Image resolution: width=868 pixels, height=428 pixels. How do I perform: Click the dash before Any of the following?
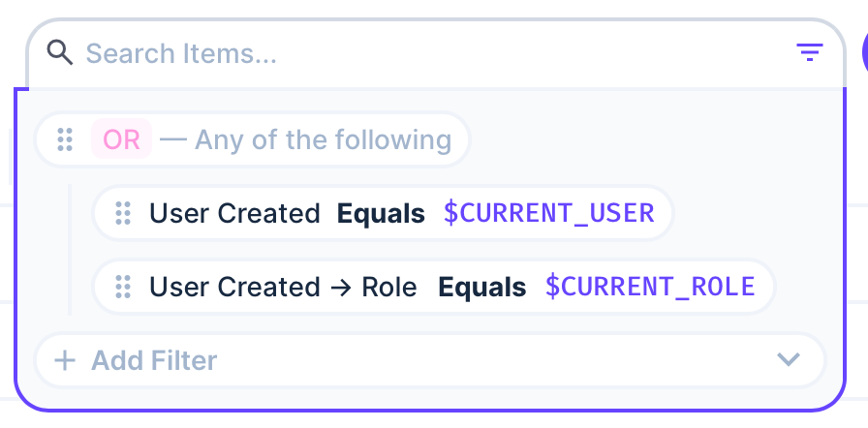coord(172,139)
